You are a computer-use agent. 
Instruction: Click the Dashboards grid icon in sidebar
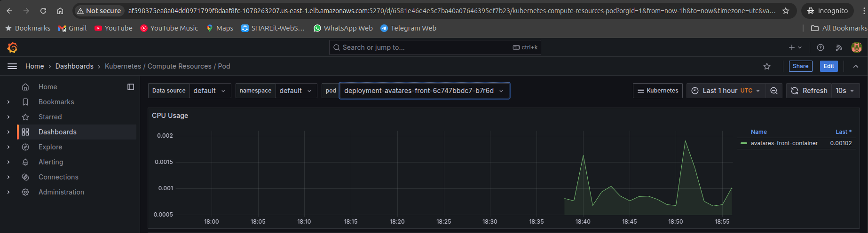(x=25, y=132)
